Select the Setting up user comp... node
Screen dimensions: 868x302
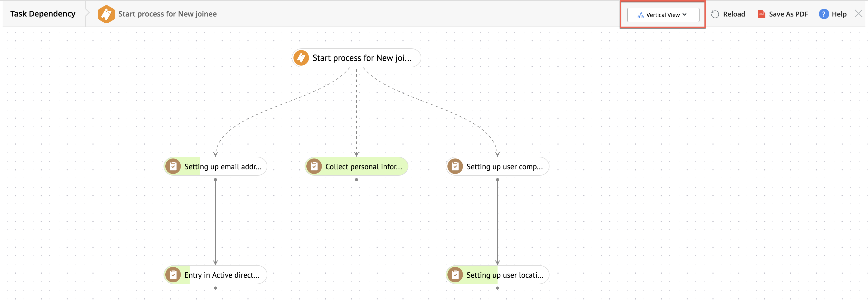point(497,166)
